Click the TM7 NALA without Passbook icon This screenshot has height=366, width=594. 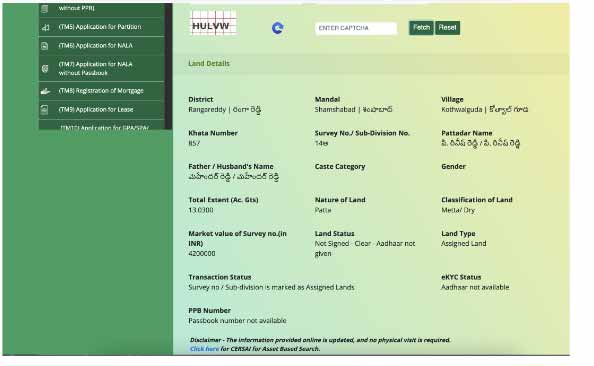(x=45, y=69)
